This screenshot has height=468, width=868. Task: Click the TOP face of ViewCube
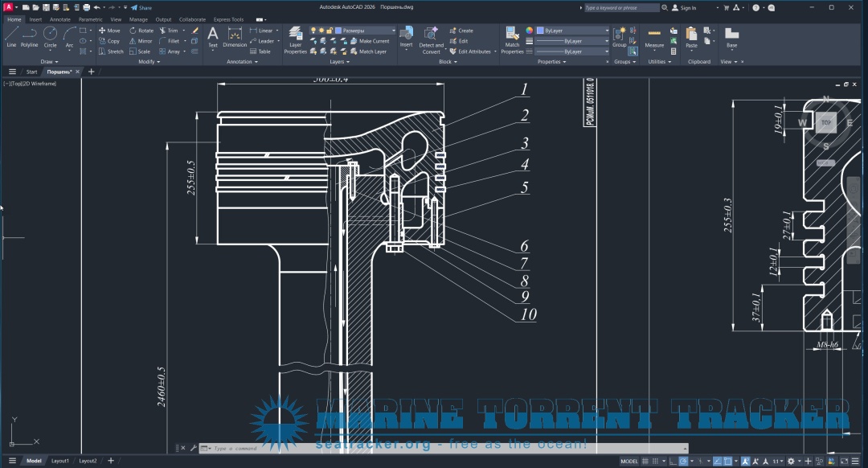tap(826, 122)
